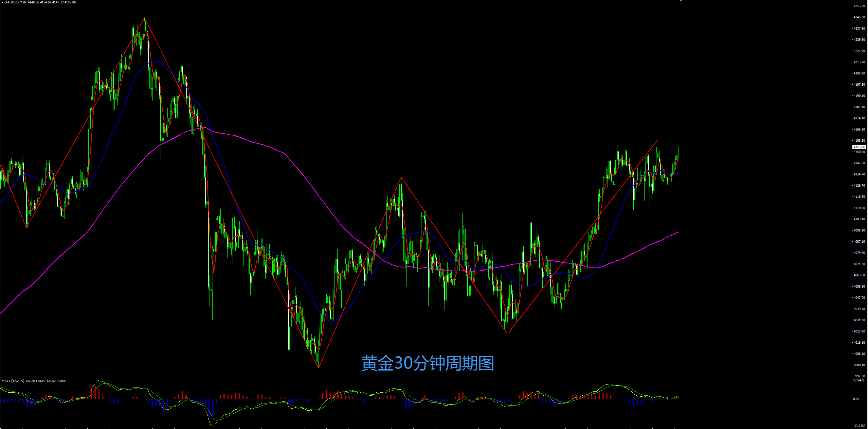
Task: Click the 4000.10 price scale label
Action: click(859, 365)
